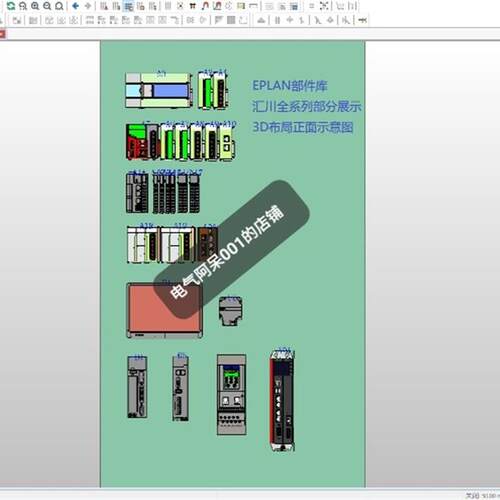Image resolution: width=500 pixels, height=500 pixels.
Task: Click the green refresh view icon
Action: point(11,6)
